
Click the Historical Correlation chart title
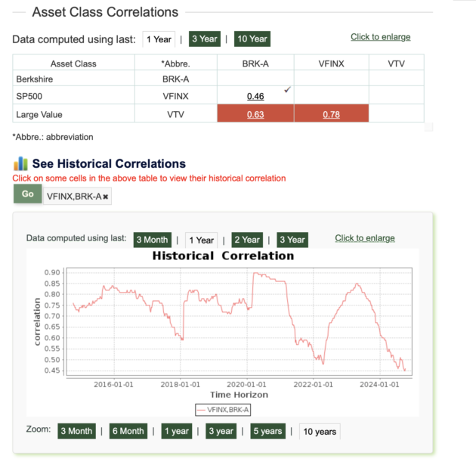click(223, 256)
